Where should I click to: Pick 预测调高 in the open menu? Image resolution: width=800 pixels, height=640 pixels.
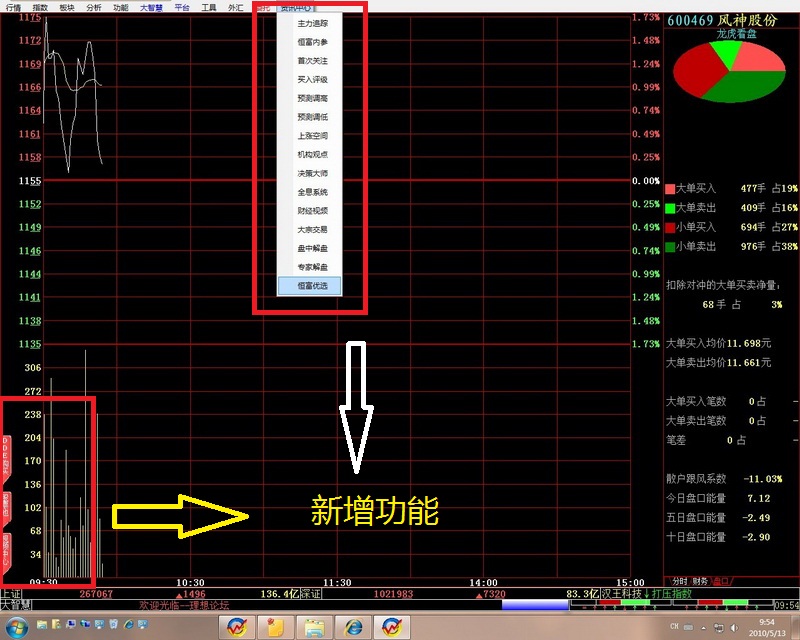[310, 99]
